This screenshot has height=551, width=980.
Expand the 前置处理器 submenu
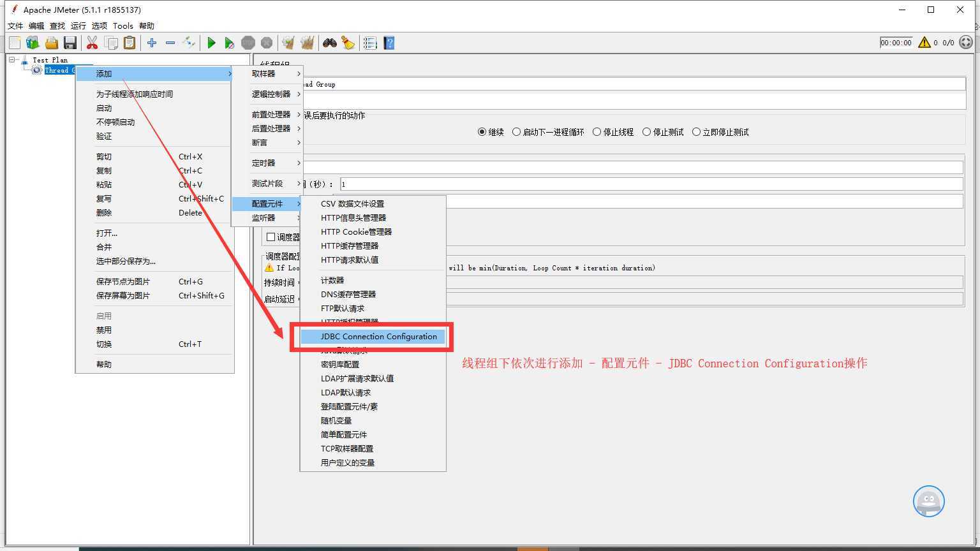click(x=267, y=114)
